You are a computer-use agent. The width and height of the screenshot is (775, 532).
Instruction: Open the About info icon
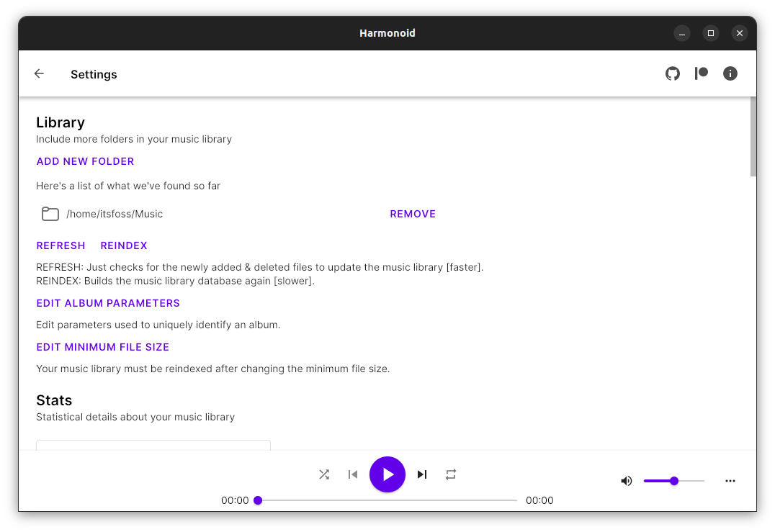point(730,73)
